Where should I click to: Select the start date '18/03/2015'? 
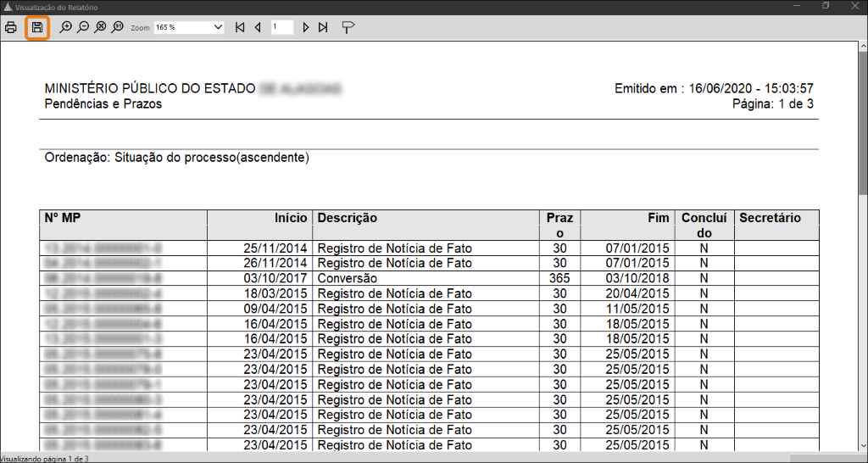(x=275, y=293)
